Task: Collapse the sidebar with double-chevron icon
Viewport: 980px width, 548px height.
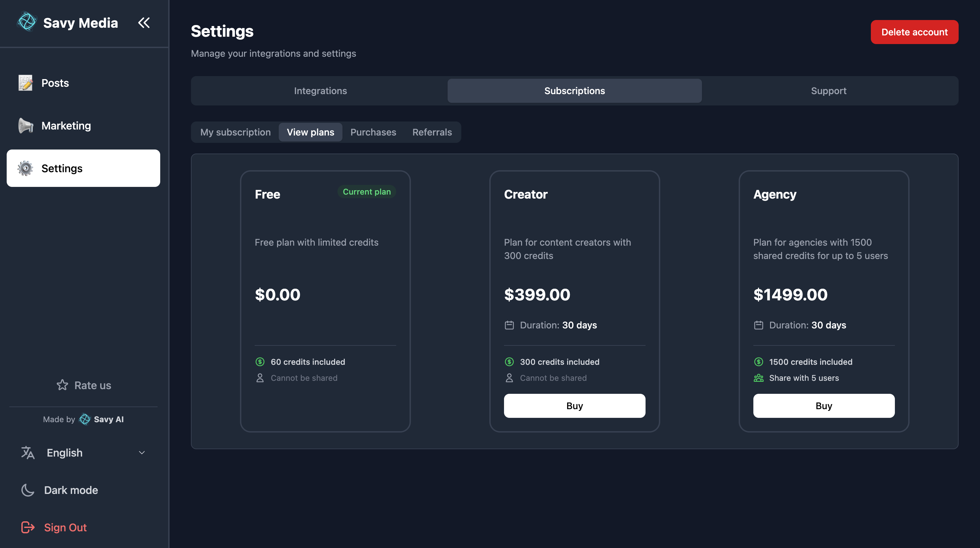Action: 144,23
